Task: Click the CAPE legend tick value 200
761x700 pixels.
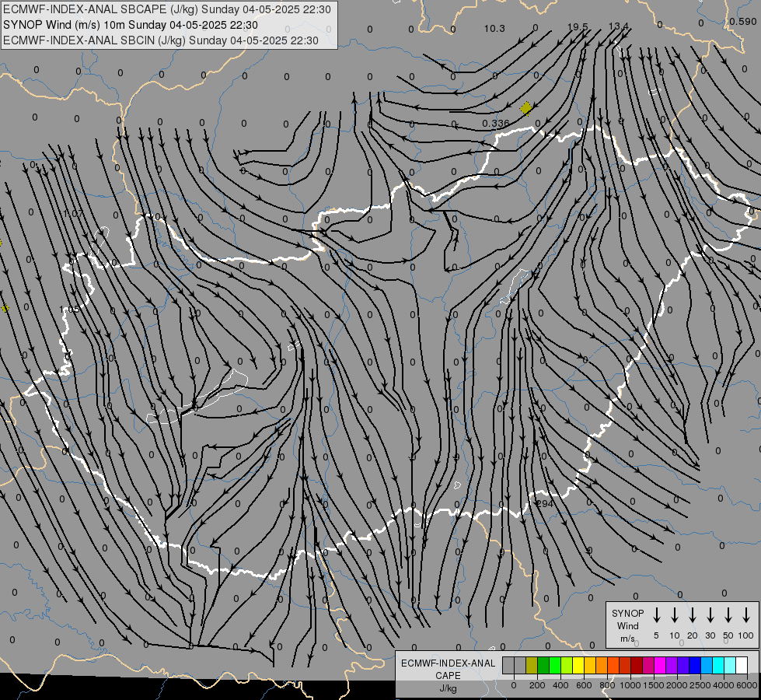Action: coord(537,685)
